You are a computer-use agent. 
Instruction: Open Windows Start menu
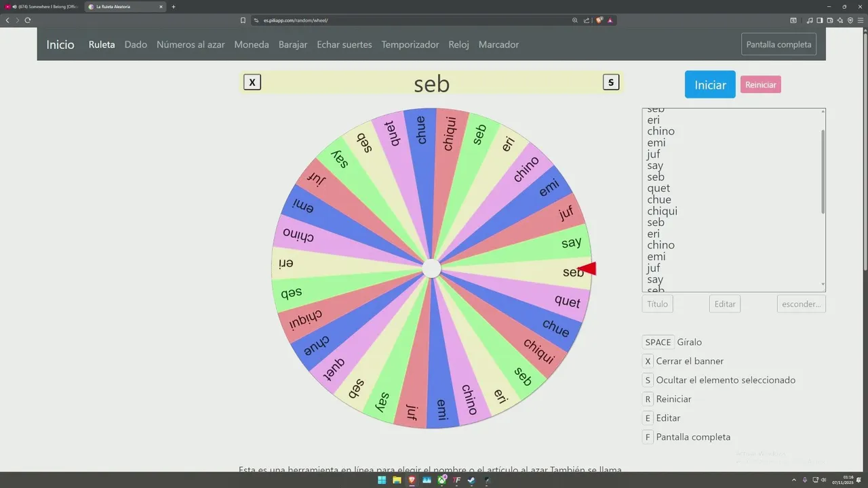pos(382,481)
